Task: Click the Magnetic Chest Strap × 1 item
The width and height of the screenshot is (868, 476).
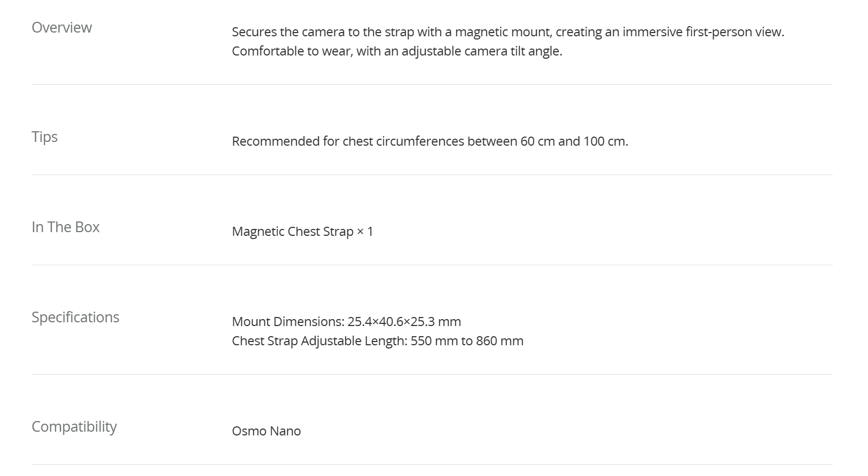Action: point(302,232)
